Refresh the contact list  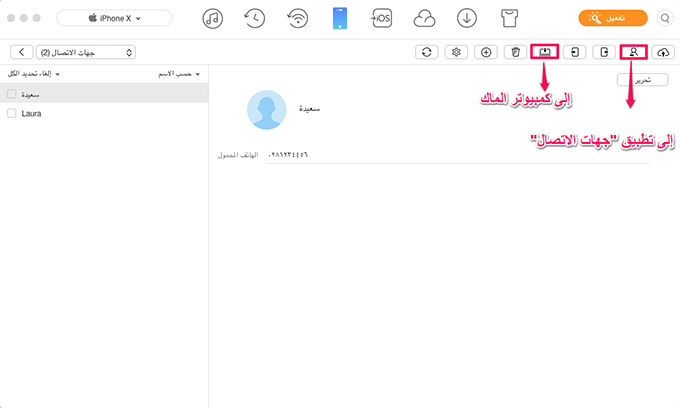click(x=427, y=52)
